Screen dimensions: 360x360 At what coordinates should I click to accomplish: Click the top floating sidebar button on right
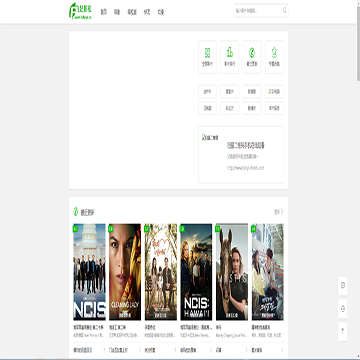click(x=343, y=286)
